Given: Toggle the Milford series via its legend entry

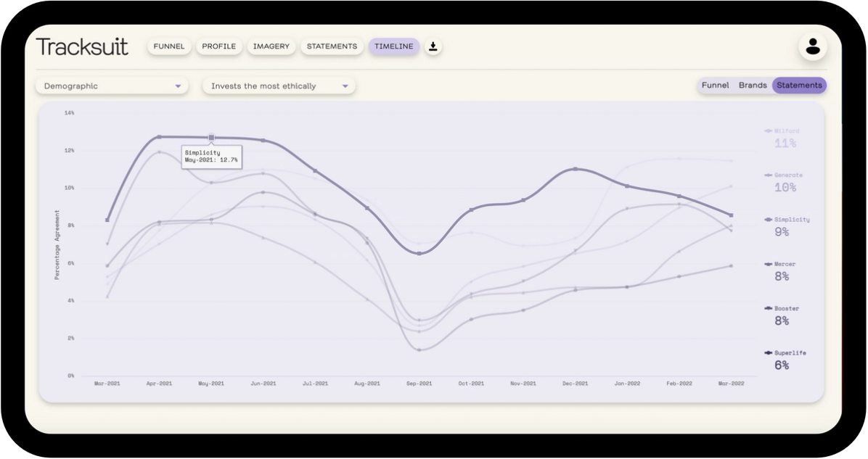Looking at the screenshot, I should (784, 138).
